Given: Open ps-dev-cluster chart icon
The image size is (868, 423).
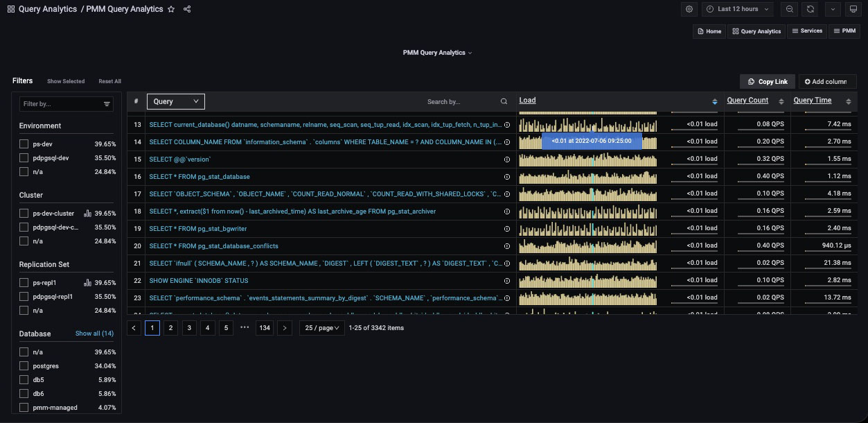Looking at the screenshot, I should click(x=88, y=214).
